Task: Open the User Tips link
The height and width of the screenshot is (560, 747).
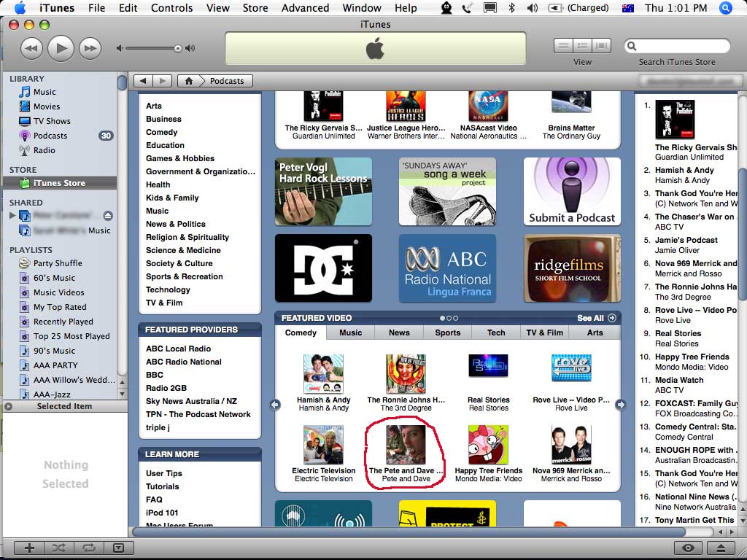Action: (164, 473)
